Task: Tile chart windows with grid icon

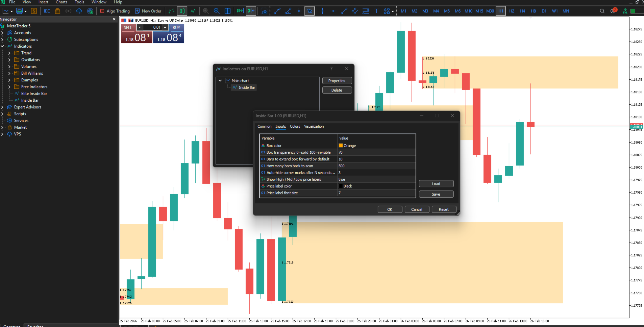Action: 227,11
